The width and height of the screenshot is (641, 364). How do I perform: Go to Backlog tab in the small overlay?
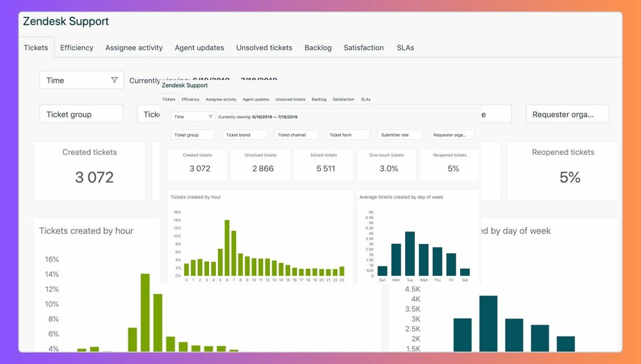coord(319,99)
